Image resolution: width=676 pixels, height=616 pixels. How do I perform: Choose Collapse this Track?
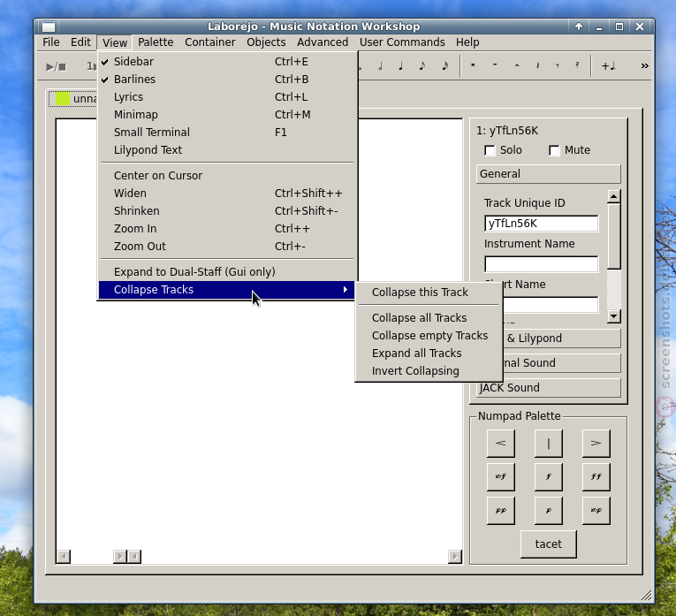click(429, 293)
